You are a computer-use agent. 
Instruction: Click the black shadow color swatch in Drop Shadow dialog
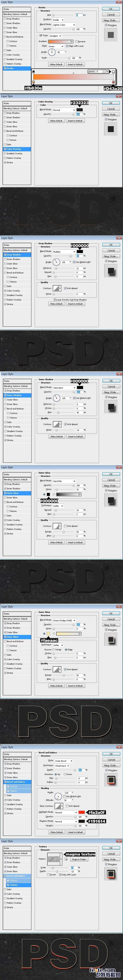pos(80,252)
